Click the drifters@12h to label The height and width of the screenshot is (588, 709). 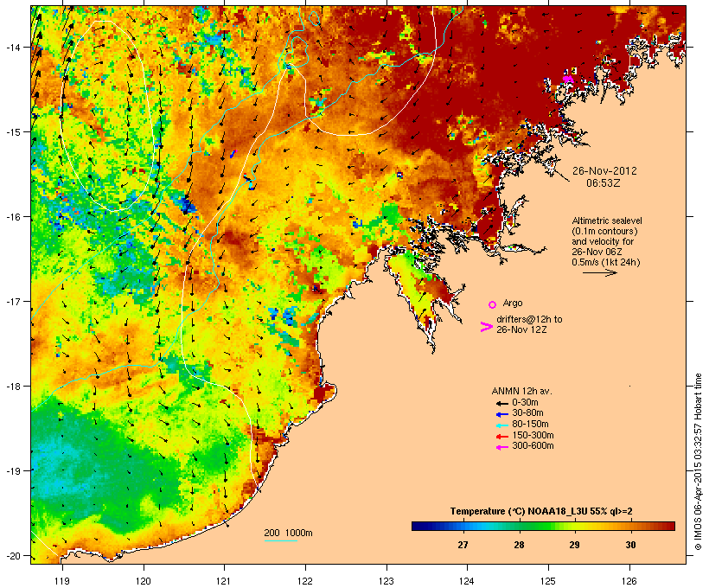click(529, 319)
